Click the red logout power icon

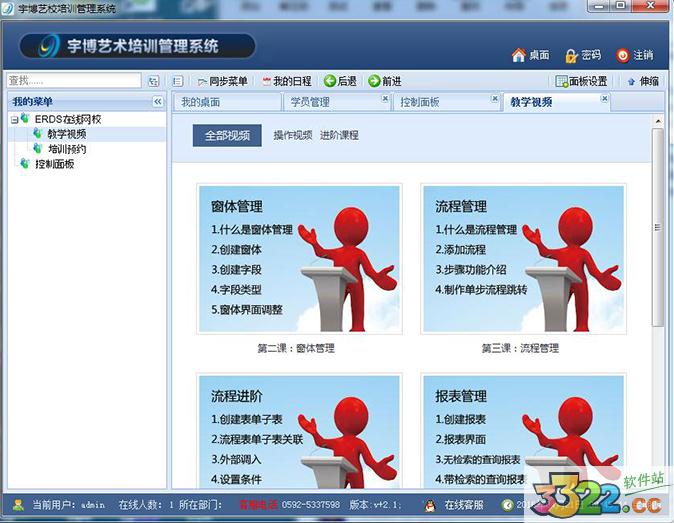pos(622,55)
